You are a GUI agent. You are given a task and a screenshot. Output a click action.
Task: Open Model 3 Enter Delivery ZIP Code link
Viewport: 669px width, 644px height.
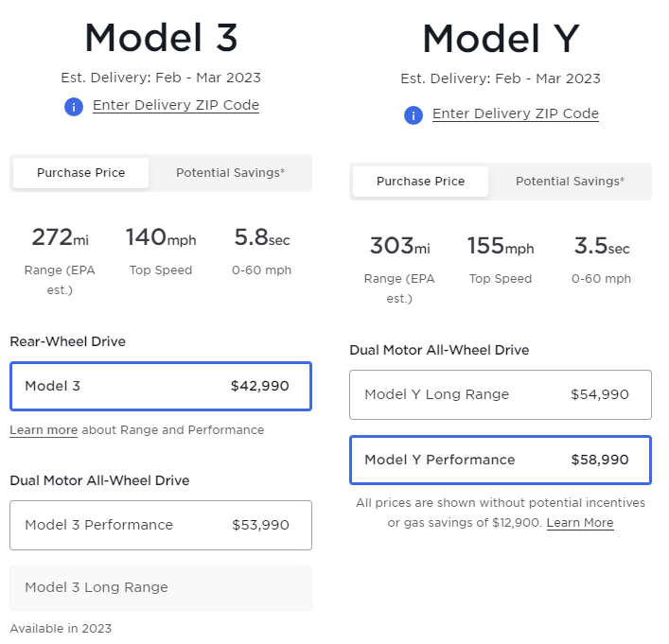[x=175, y=106]
